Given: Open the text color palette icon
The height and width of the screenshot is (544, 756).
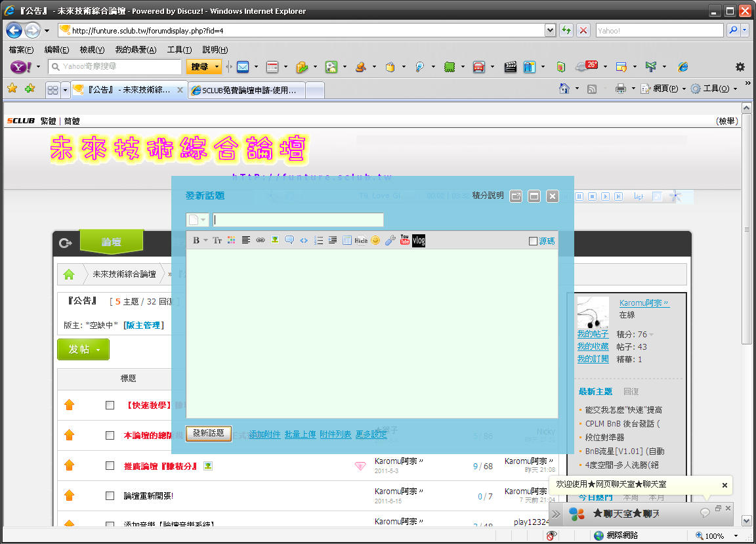Looking at the screenshot, I should 232,240.
